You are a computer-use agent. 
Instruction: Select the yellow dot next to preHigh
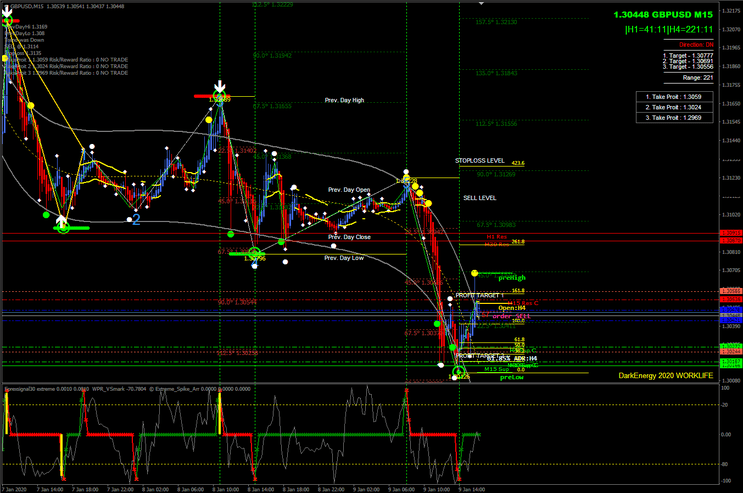(x=475, y=273)
